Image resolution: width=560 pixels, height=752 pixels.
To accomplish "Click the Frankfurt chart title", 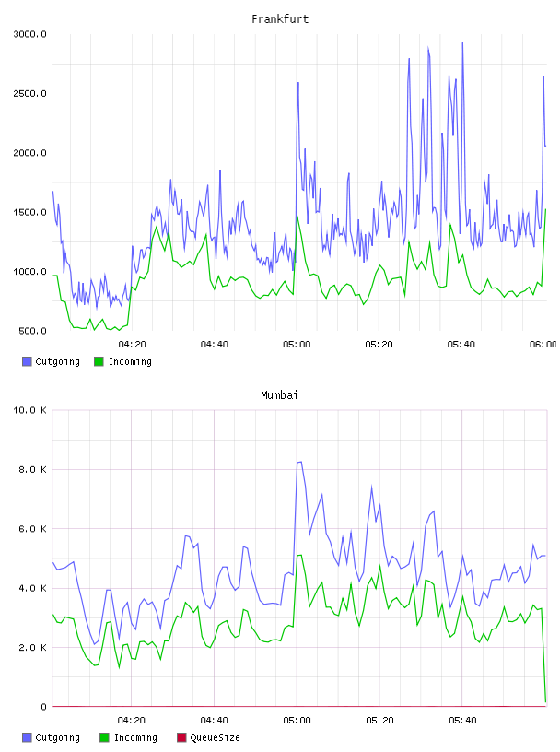I will (280, 19).
